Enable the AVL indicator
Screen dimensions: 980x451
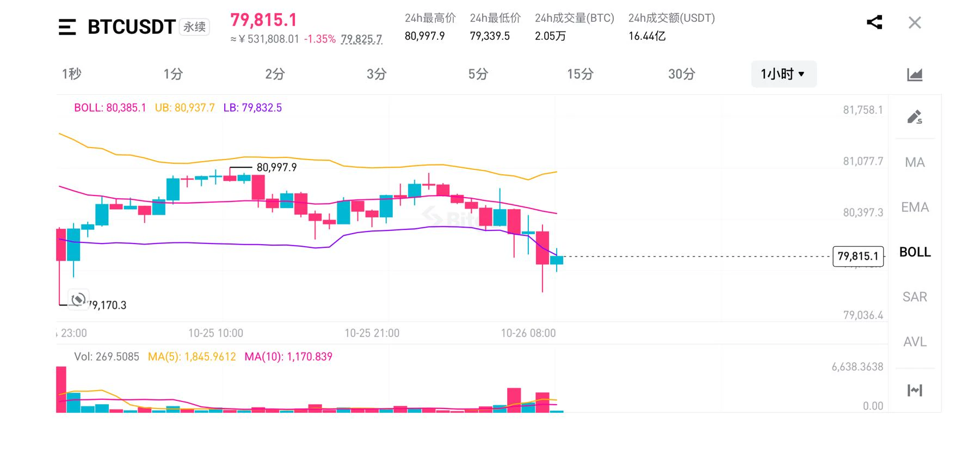coord(915,342)
